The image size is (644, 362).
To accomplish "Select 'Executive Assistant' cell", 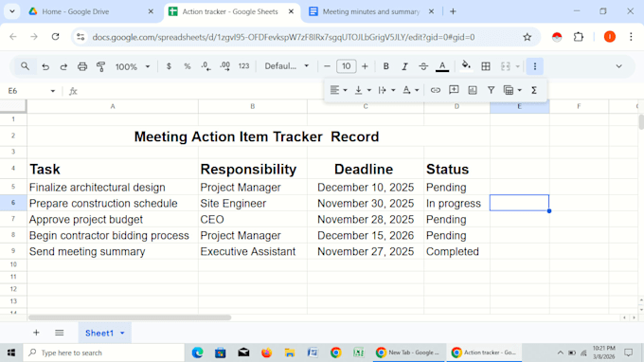I will coord(253,251).
